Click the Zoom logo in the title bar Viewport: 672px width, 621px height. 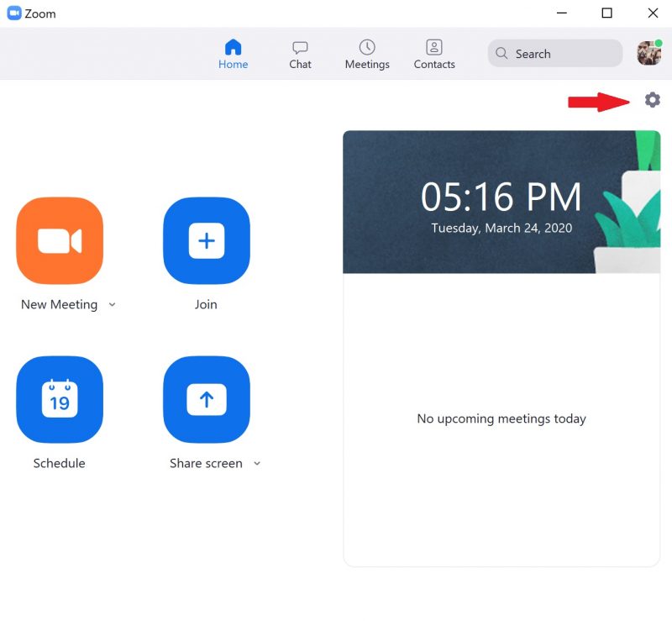pyautogui.click(x=14, y=13)
